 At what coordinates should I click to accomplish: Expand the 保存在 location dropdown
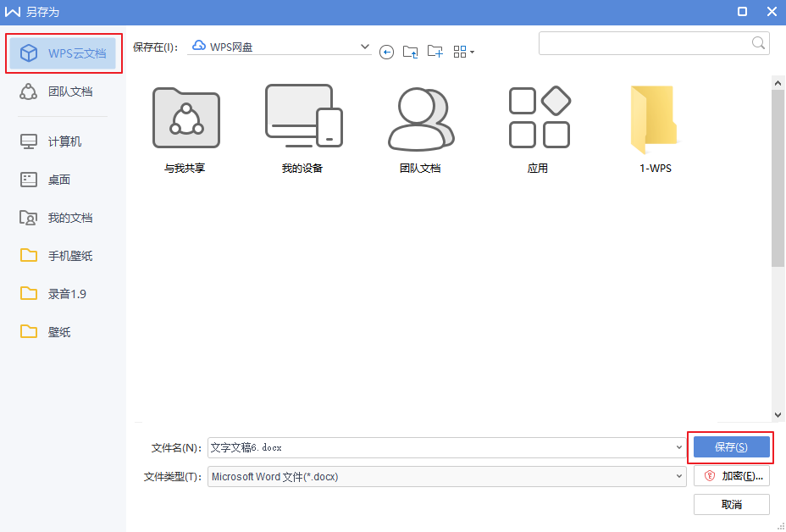(x=365, y=47)
